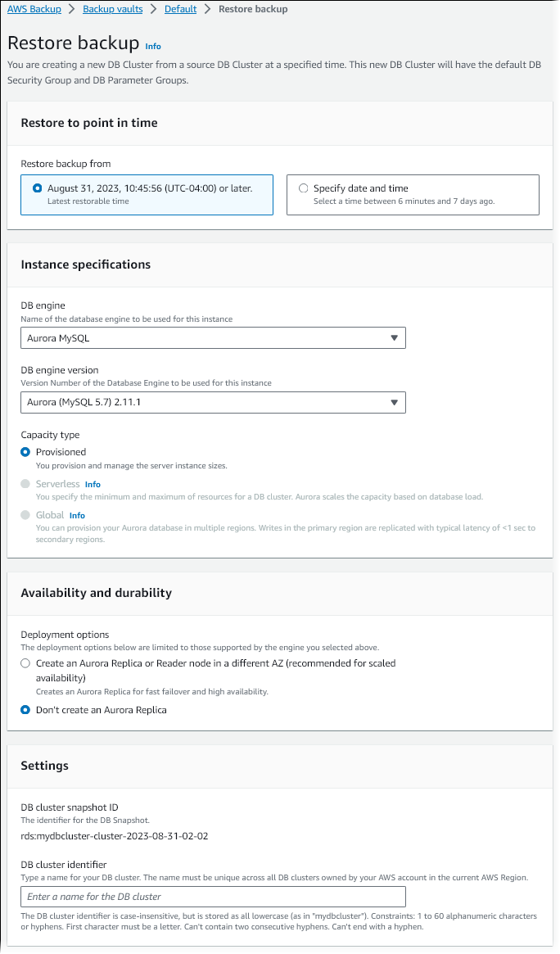
Task: Pick the Global capacity type
Action: coord(25,514)
